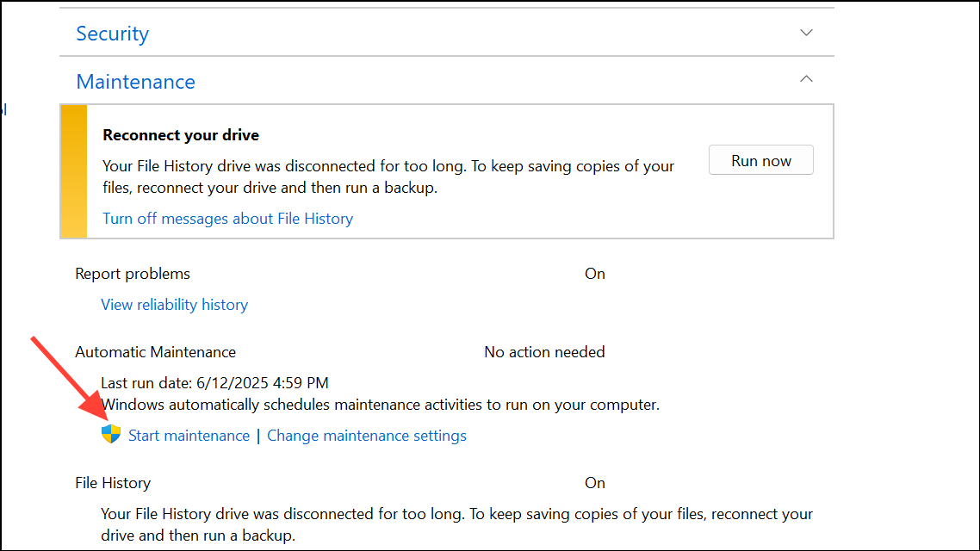Expand the Security section chevron
The image size is (980, 551).
tap(806, 33)
